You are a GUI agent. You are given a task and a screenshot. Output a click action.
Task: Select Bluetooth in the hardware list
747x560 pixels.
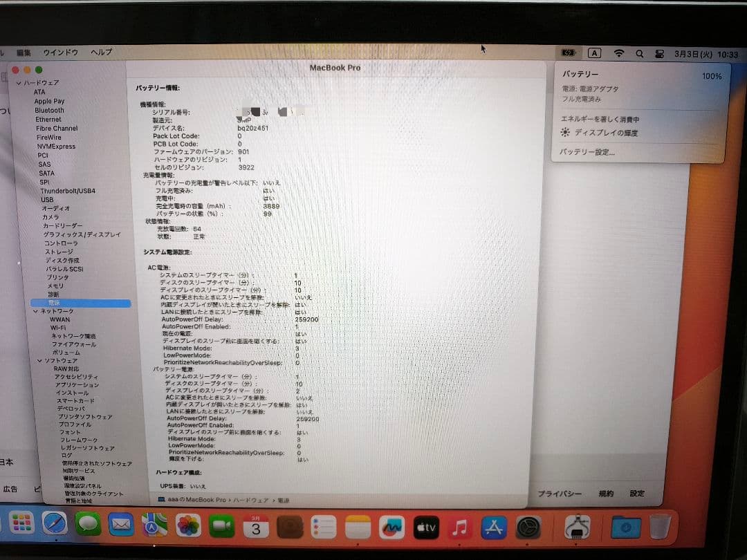click(49, 110)
